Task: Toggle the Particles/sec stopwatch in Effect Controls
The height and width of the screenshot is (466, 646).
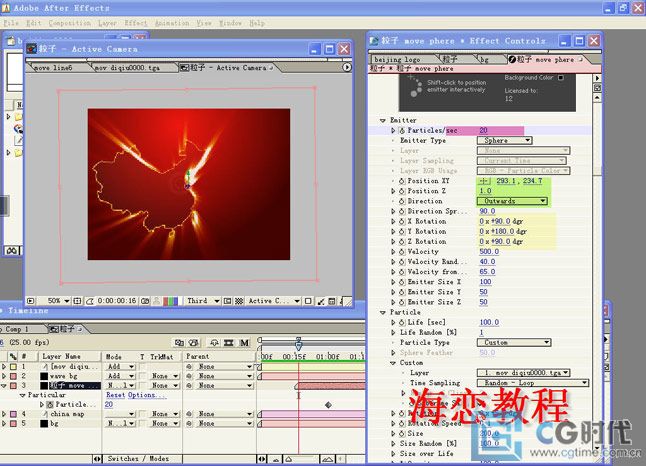Action: pos(402,131)
